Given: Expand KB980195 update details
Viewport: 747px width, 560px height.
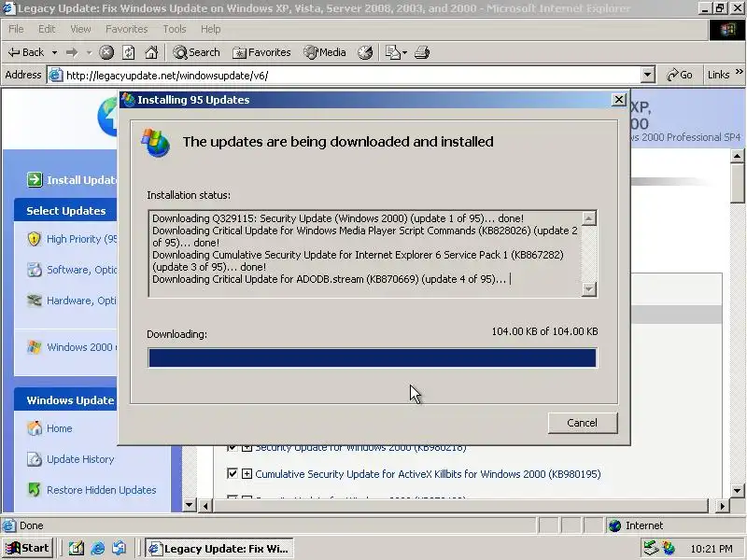Looking at the screenshot, I should [x=247, y=473].
